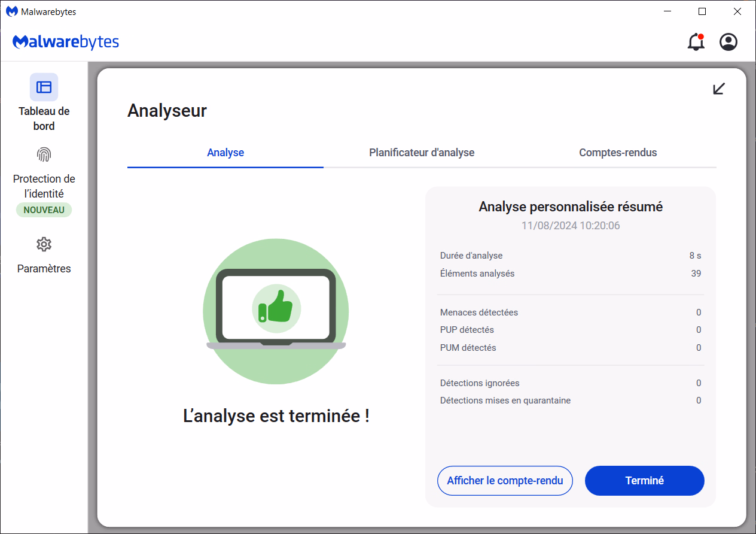Click 'PUP détectés' label
756x534 pixels.
(467, 330)
